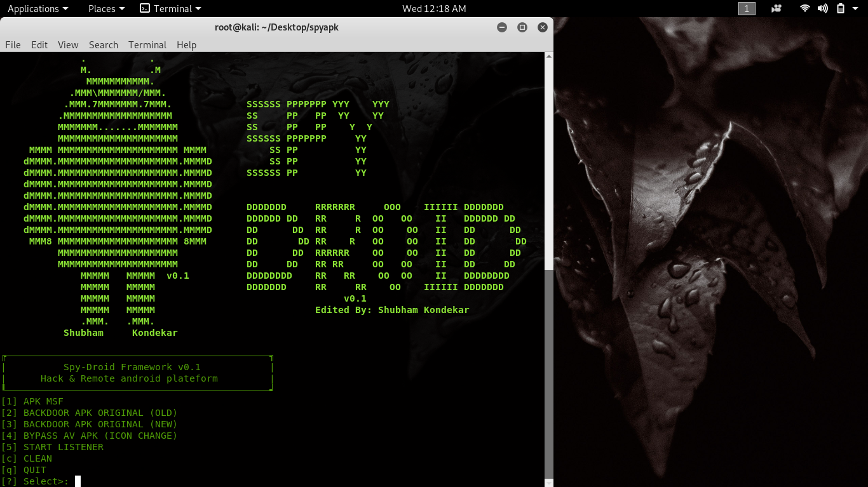
Task: Open the Edit menu in terminal
Action: coord(39,44)
